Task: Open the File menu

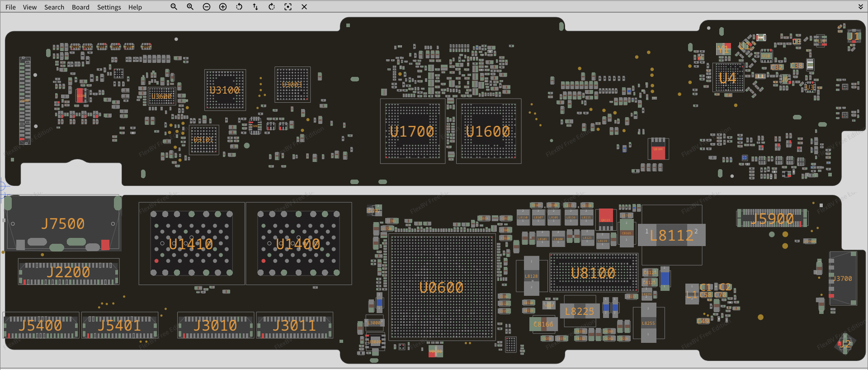Action: tap(10, 7)
